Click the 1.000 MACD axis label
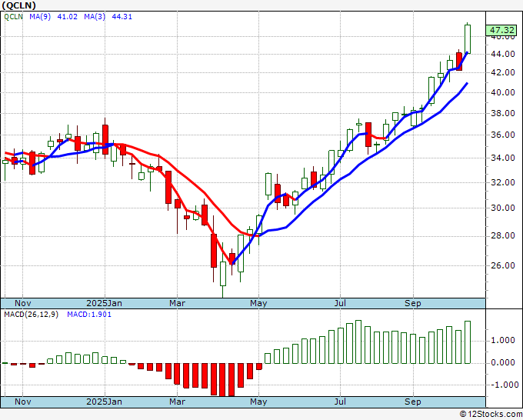This screenshot has height=420, width=523. (505, 340)
